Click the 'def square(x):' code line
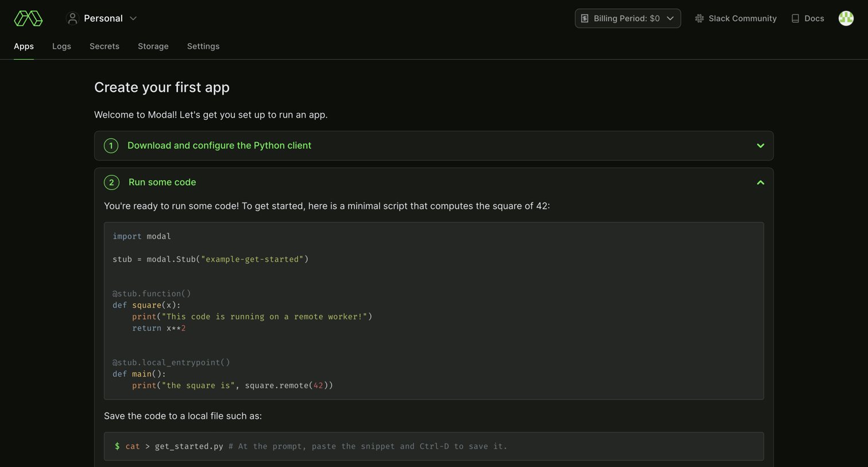This screenshot has height=467, width=868. 146,305
